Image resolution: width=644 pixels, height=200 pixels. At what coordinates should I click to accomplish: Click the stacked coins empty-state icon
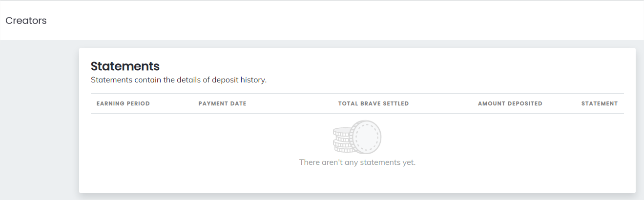(357, 138)
